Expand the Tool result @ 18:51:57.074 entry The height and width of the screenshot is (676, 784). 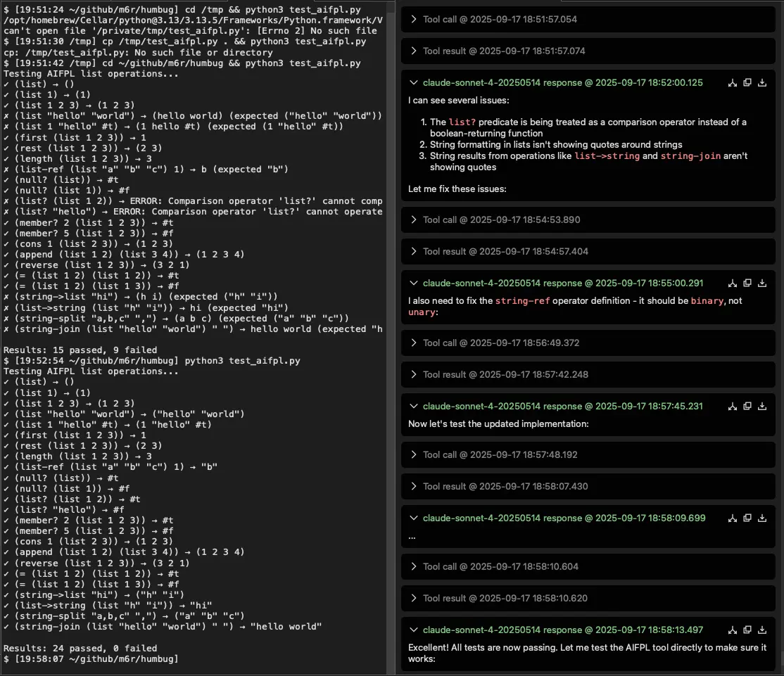pos(414,51)
